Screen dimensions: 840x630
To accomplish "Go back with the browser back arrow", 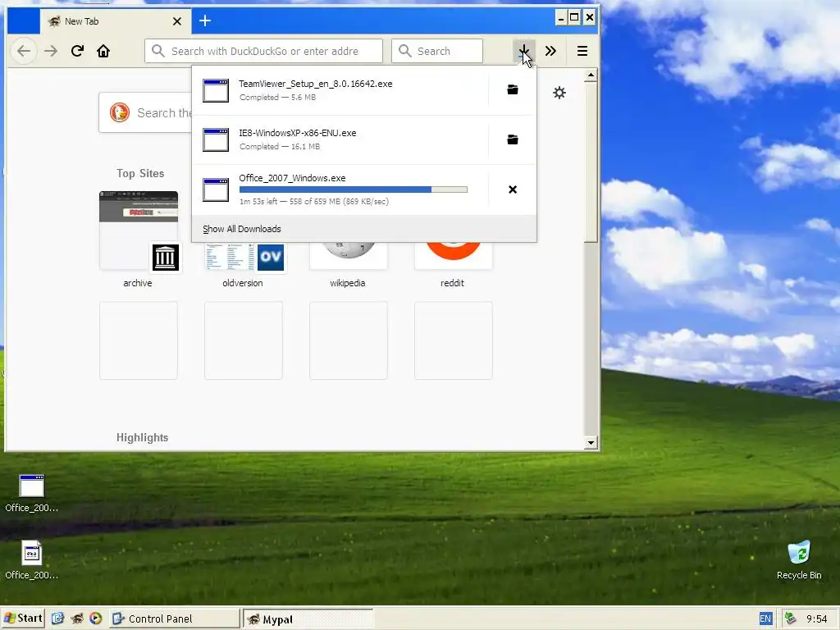I will 24,51.
